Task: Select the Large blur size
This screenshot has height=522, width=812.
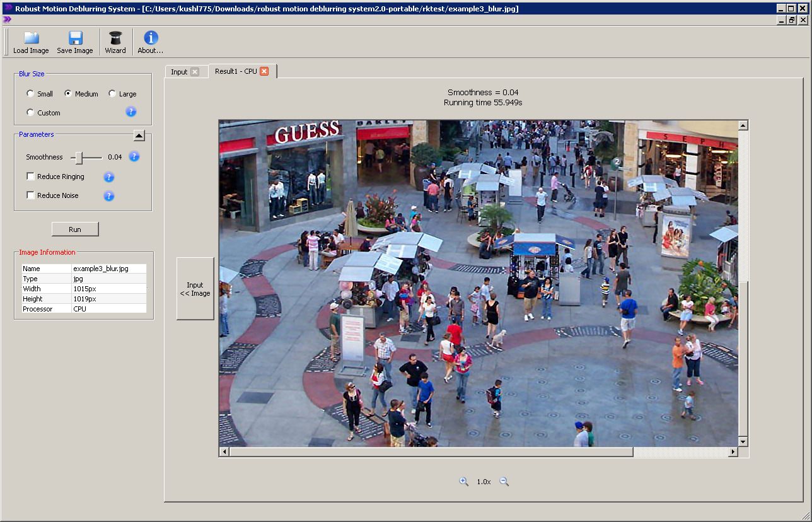Action: pyautogui.click(x=111, y=93)
